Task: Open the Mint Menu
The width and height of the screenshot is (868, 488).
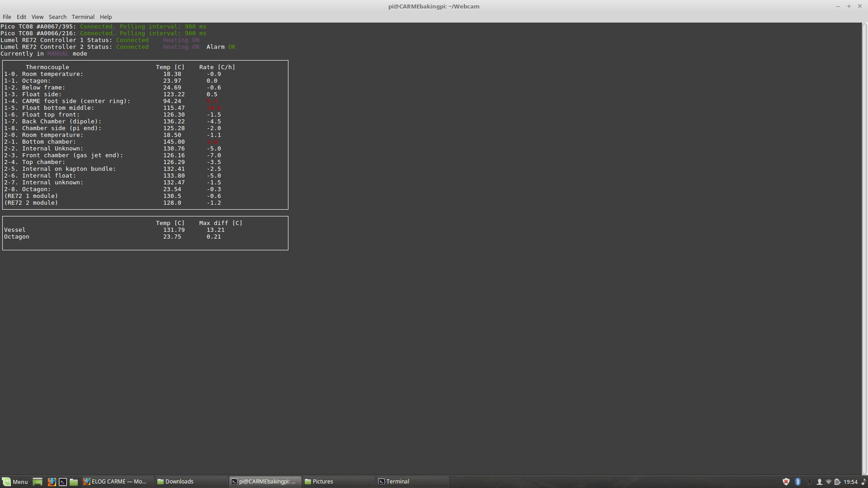Action: pyautogui.click(x=15, y=482)
